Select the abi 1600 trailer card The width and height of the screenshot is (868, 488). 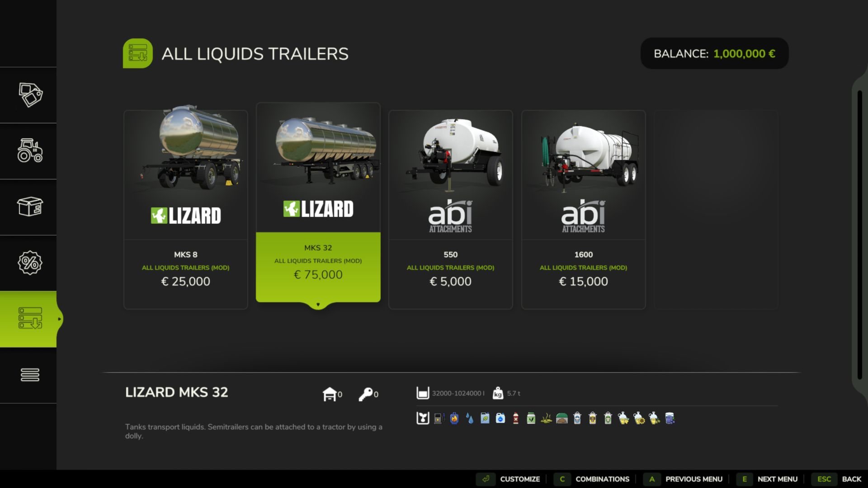click(x=584, y=210)
